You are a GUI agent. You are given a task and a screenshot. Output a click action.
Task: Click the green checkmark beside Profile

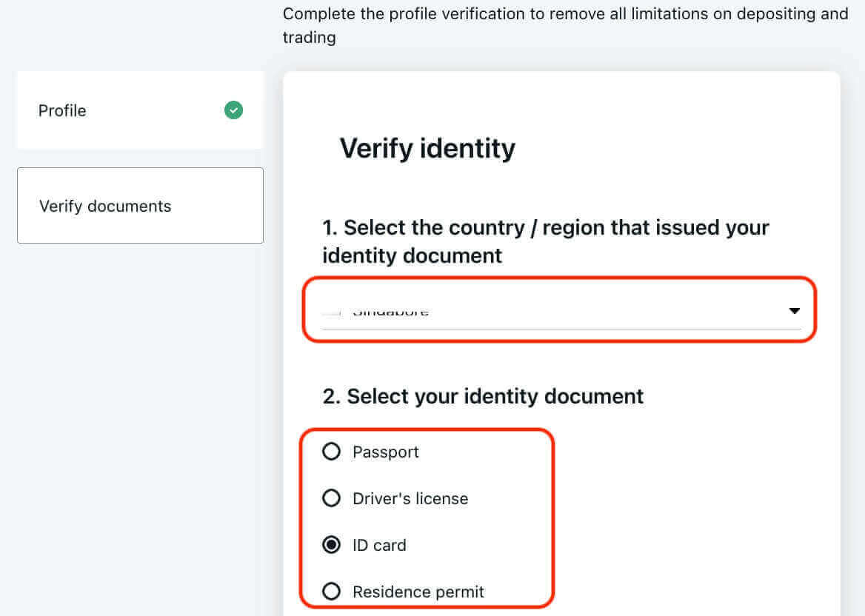point(233,111)
